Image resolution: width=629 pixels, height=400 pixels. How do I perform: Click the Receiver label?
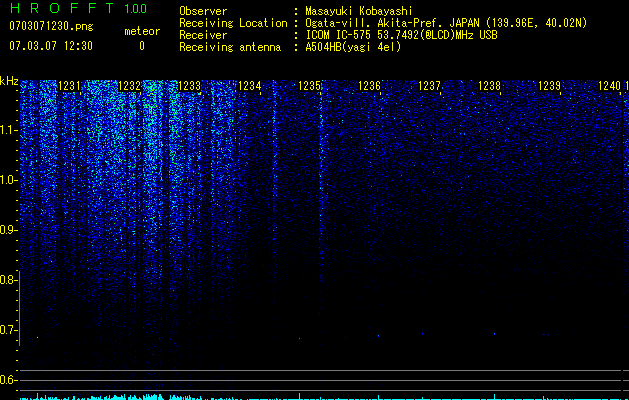(203, 35)
